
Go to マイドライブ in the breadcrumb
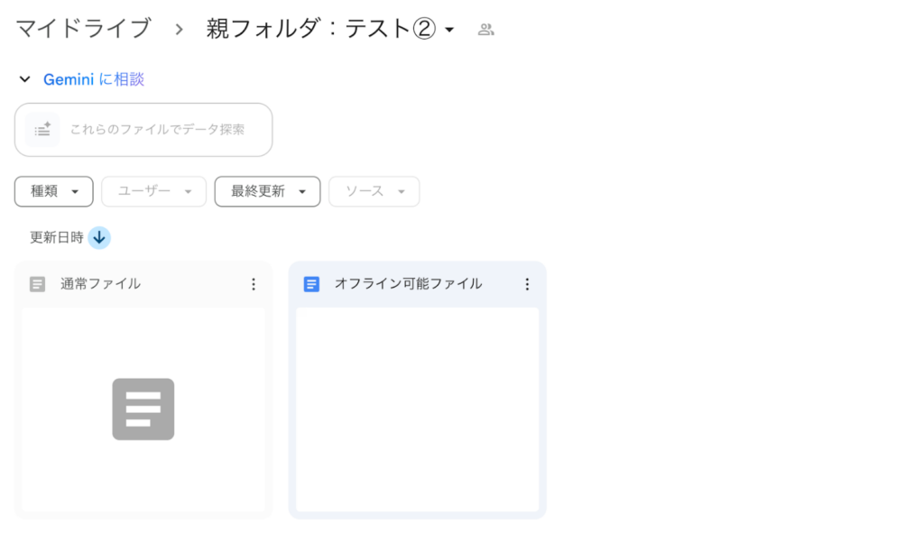point(83,29)
